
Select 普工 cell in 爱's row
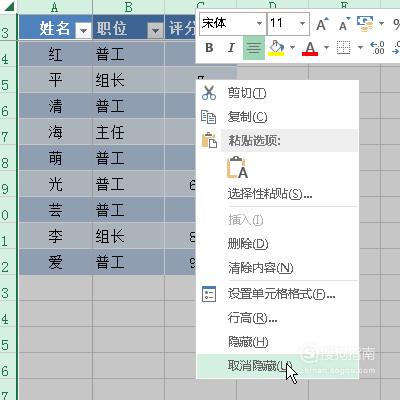128,262
